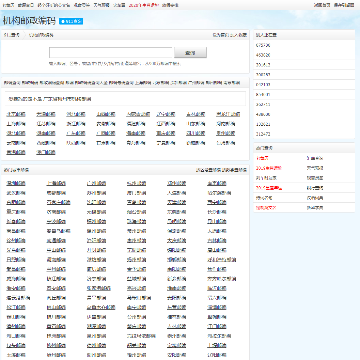Screen dimensions: 360x360
Task: Open 云南邮编 province link
Action: point(16,143)
